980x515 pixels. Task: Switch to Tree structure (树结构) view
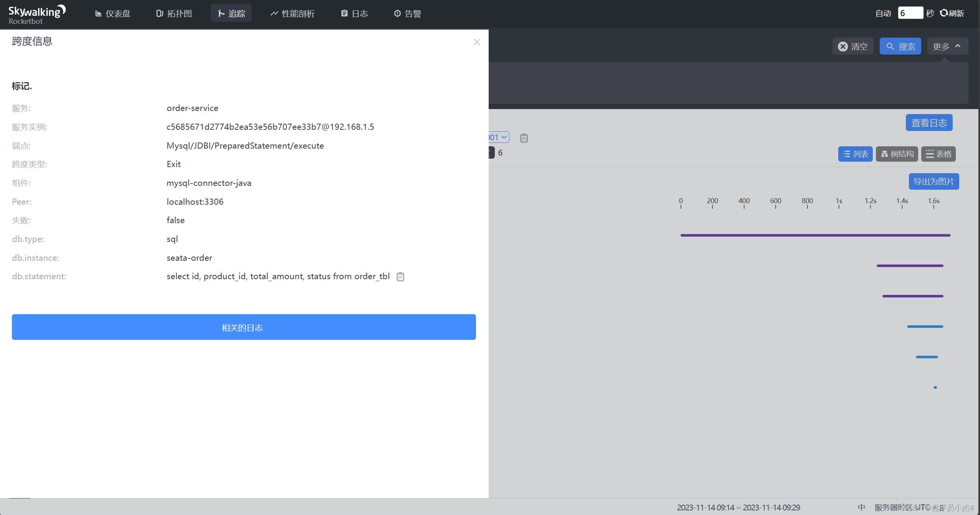click(897, 154)
